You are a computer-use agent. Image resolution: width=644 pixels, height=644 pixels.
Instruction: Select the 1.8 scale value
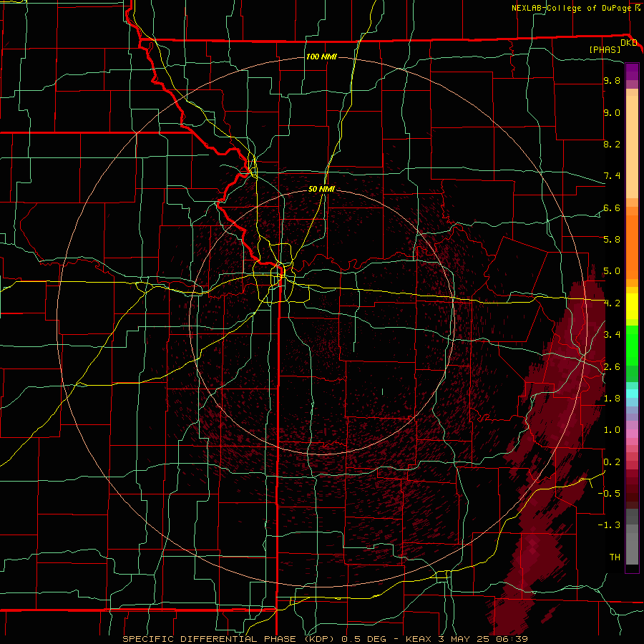pos(612,399)
